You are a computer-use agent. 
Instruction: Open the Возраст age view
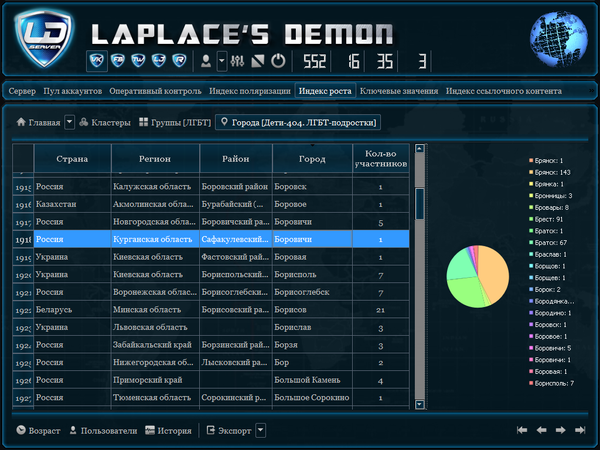(x=38, y=430)
